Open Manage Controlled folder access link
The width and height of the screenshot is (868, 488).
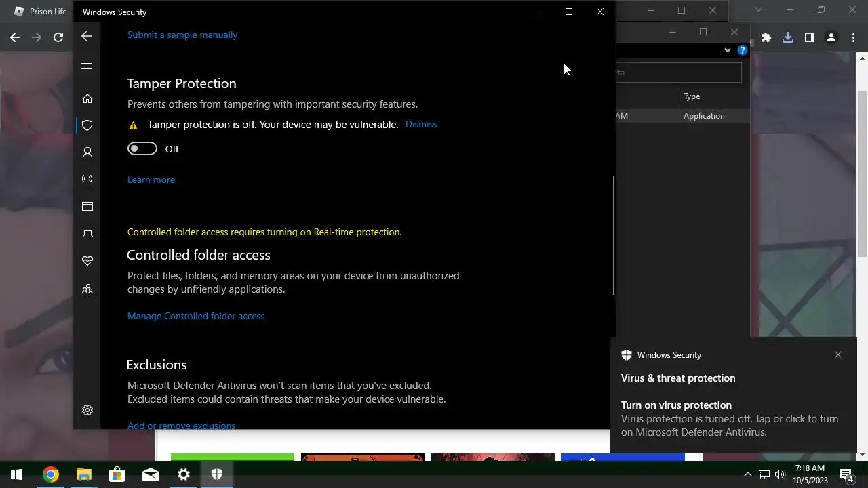[196, 316]
